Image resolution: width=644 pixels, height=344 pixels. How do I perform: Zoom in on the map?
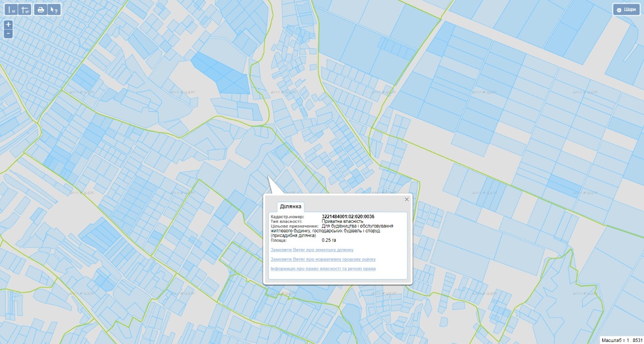[x=8, y=25]
